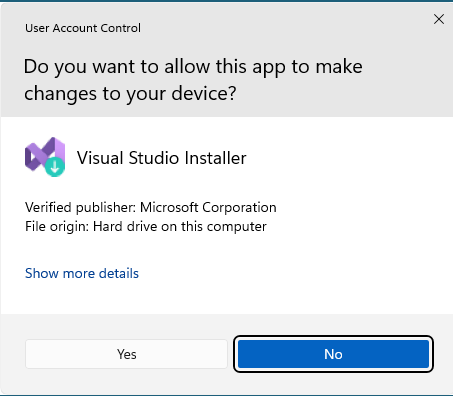
Task: Click the Visual Studio Installer purple logo icon
Action: [45, 156]
